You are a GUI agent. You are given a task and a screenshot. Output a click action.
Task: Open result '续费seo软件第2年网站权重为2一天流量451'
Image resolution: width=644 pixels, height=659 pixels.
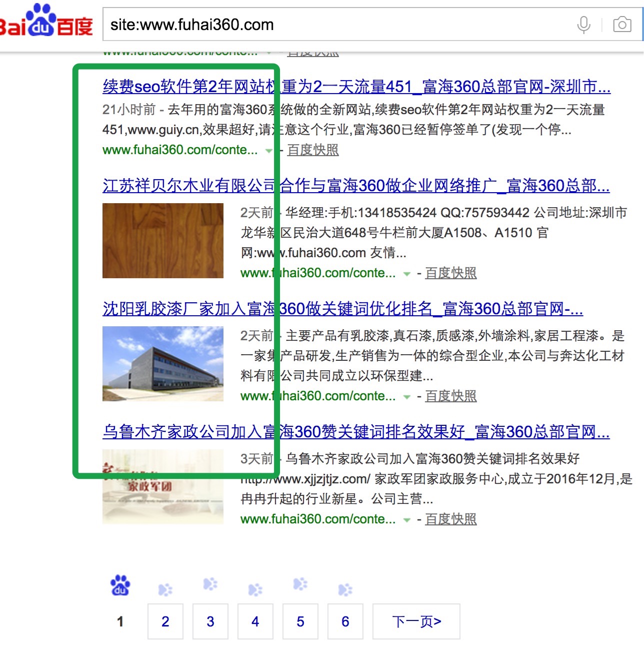356,87
